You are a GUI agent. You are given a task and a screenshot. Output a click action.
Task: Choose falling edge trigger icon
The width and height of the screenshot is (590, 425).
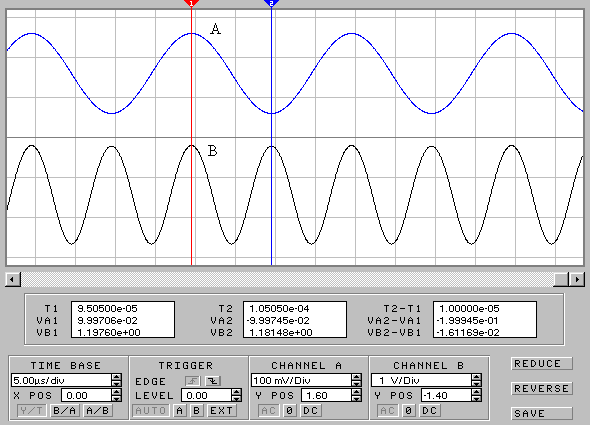coord(213,381)
